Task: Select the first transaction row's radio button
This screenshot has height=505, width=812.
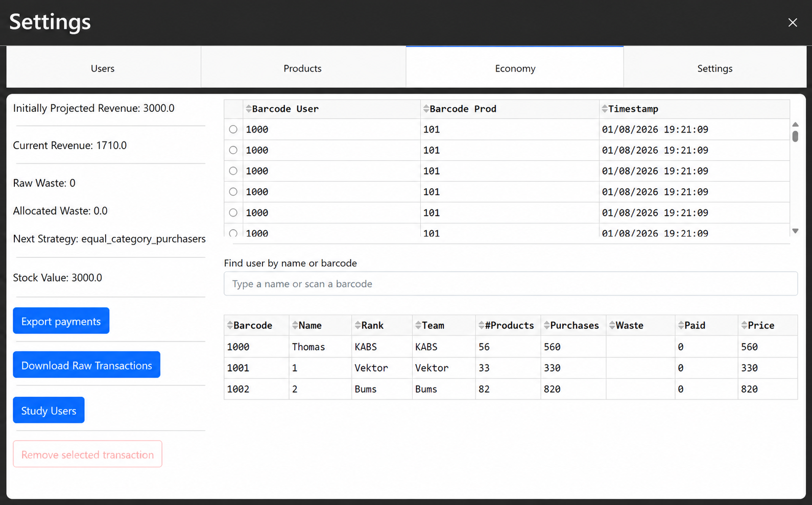Action: [233, 129]
